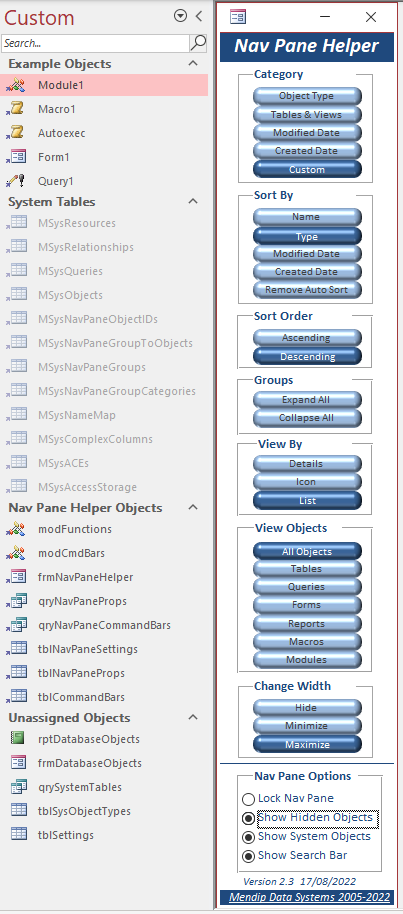Open Mendip Data Systems 2005-2022 link

(x=310, y=897)
